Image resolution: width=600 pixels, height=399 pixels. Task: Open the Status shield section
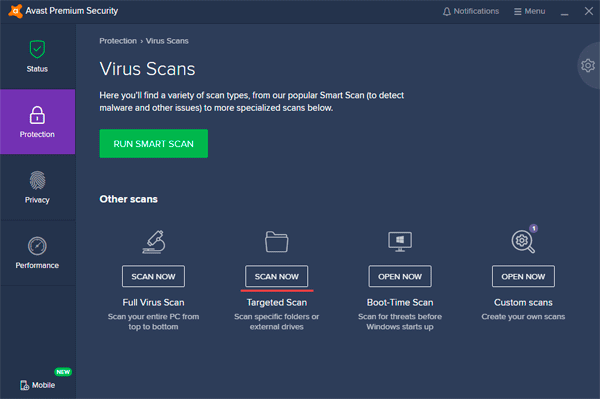(x=37, y=56)
